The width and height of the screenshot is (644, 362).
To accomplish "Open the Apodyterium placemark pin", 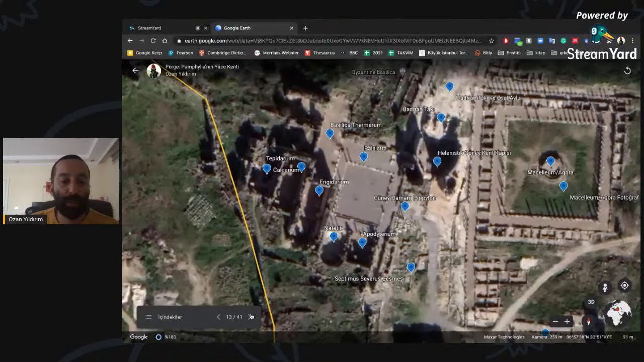I will tap(362, 243).
